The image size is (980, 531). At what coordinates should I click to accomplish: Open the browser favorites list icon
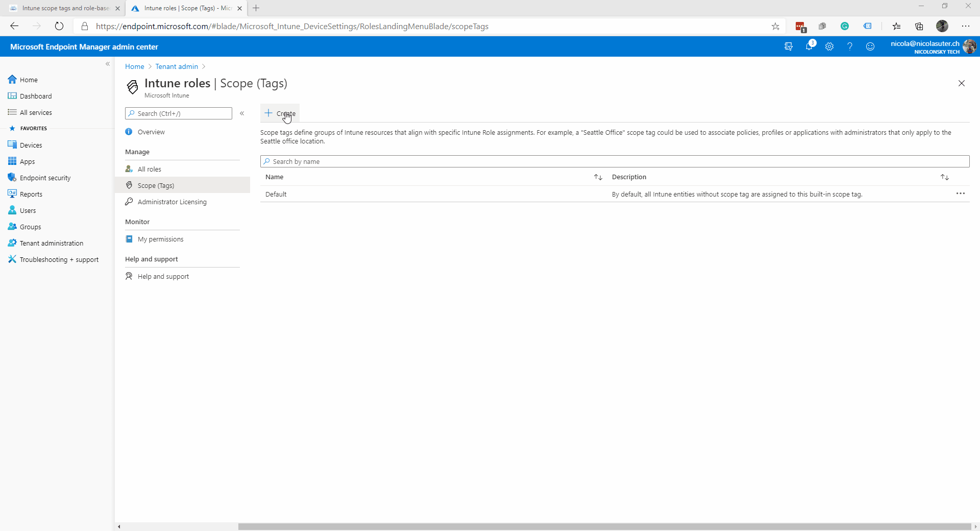point(897,26)
